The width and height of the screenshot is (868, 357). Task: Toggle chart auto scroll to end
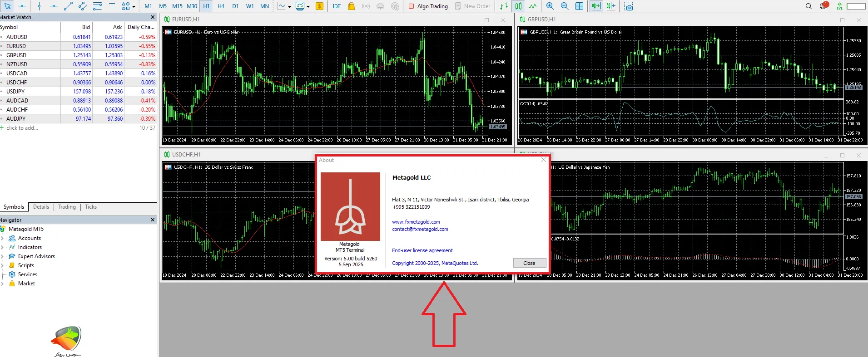pyautogui.click(x=596, y=6)
